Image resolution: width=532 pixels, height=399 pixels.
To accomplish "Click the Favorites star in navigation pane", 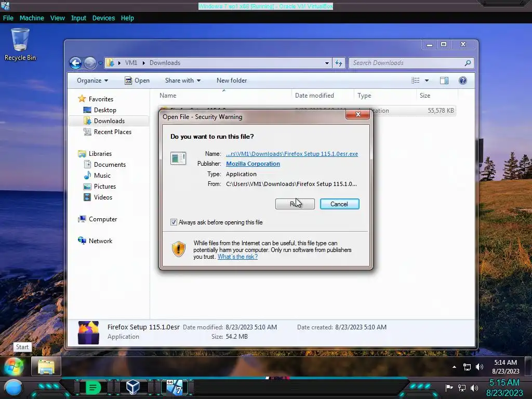I will [x=82, y=99].
